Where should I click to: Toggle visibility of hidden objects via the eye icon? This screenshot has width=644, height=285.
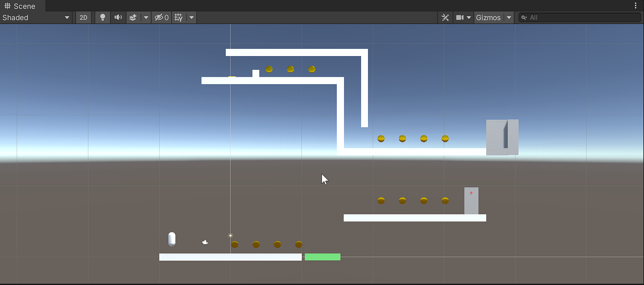click(x=161, y=17)
